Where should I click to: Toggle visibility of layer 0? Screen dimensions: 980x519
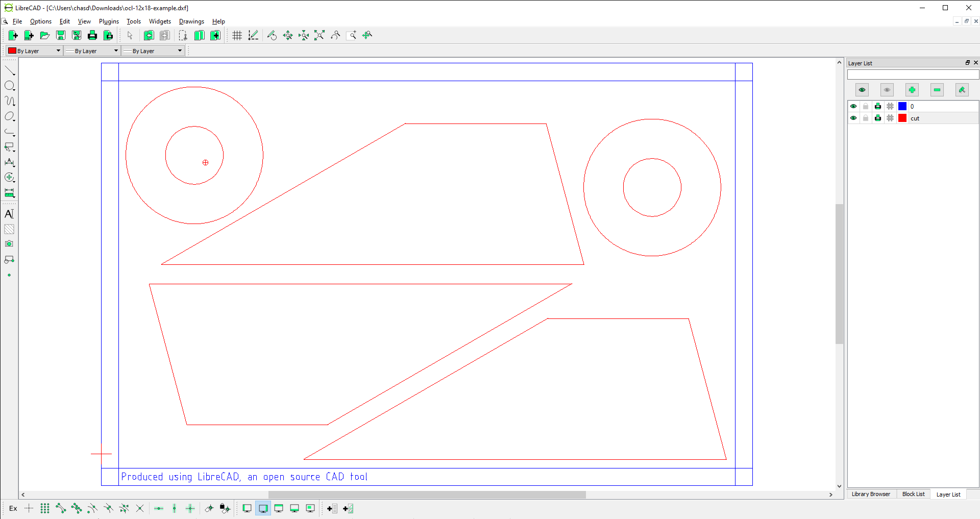(x=853, y=106)
